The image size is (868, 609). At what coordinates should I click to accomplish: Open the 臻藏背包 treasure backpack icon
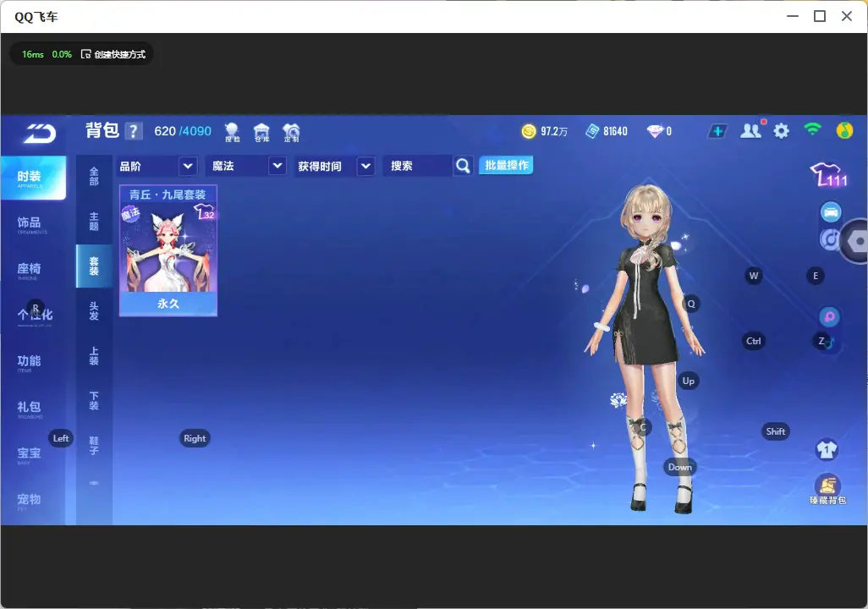tap(827, 490)
